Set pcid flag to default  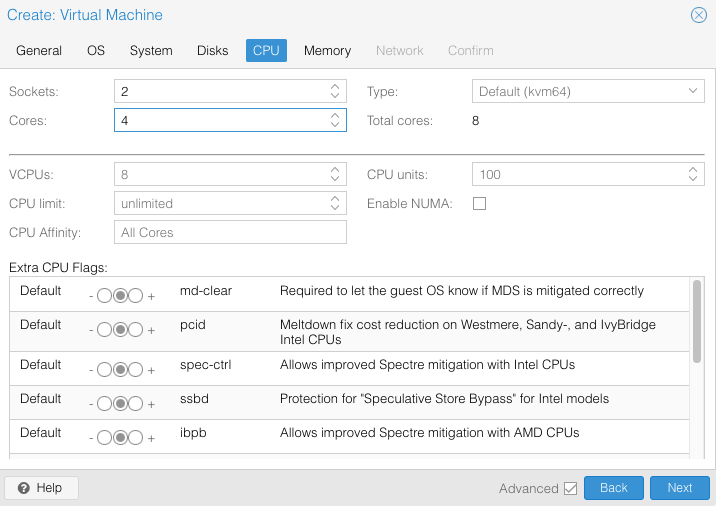[120, 330]
